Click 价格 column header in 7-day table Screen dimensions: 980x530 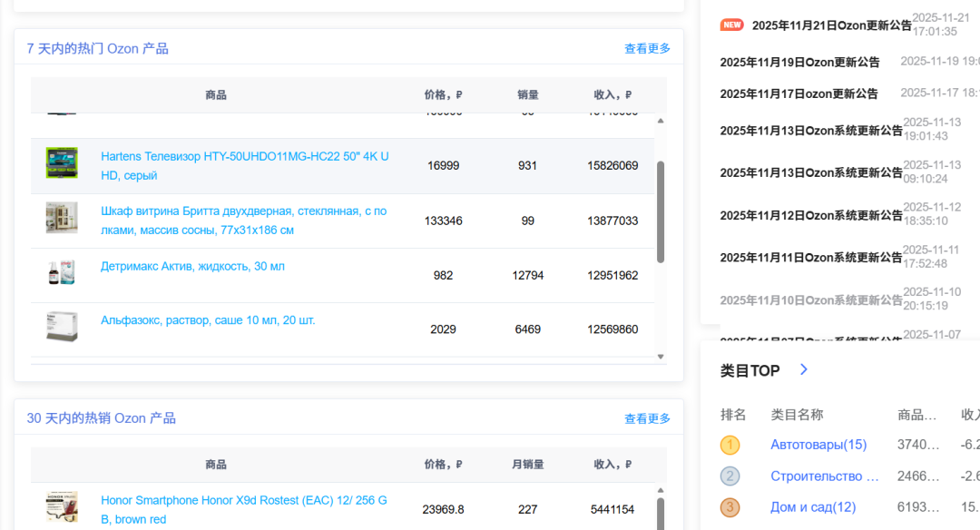click(x=443, y=95)
